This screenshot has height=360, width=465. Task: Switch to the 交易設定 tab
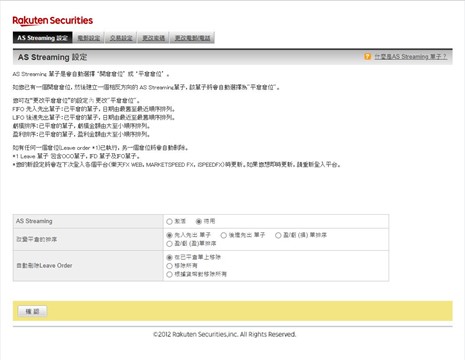121,38
